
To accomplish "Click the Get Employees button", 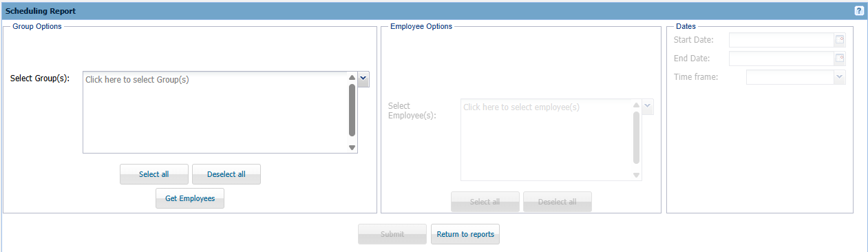I will pyautogui.click(x=190, y=198).
